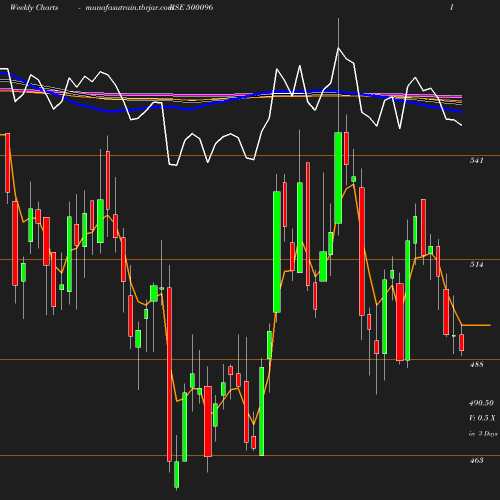Select the munafasutrain website watermark label
The height and width of the screenshot is (500, 500).
click(128, 8)
